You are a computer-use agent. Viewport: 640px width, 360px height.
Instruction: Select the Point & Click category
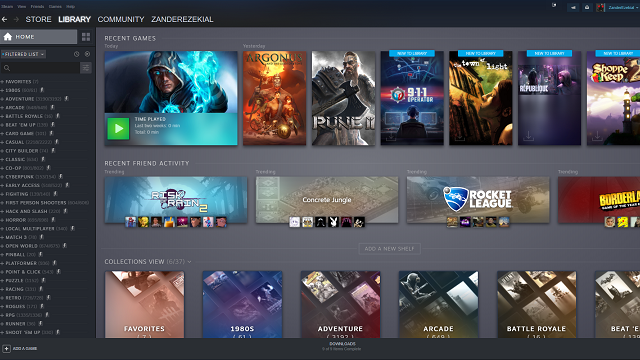pos(23,272)
